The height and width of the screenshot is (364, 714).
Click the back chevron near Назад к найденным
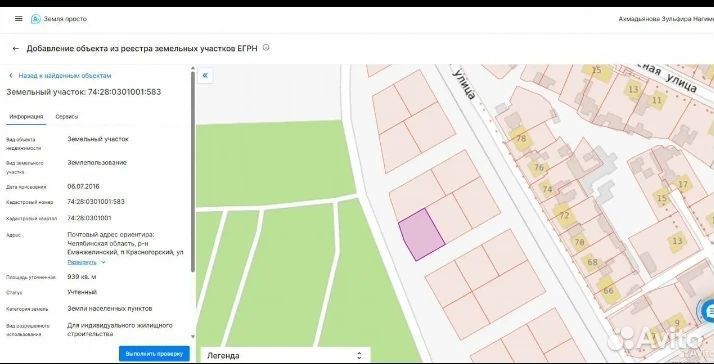(x=11, y=76)
